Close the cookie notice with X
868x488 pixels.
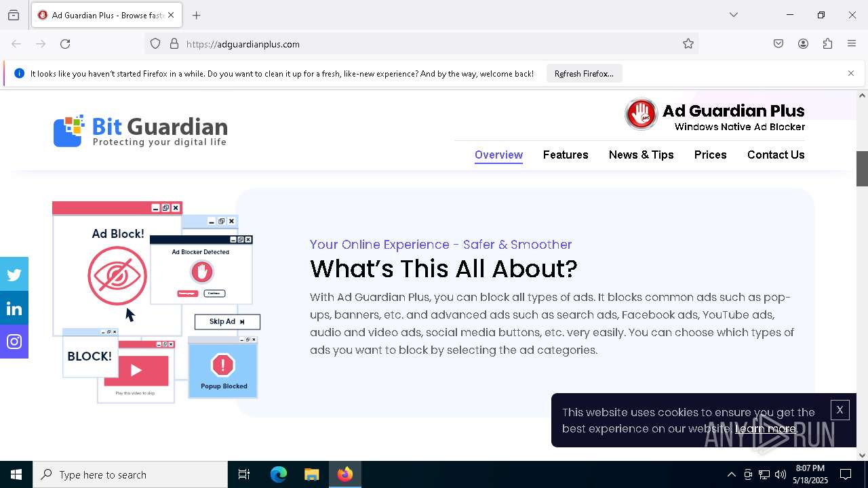840,410
